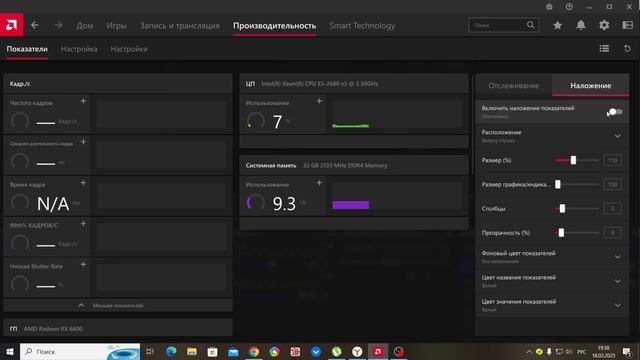Click the search magnifier icon
This screenshot has height=360, width=640.
pyautogui.click(x=530, y=25)
